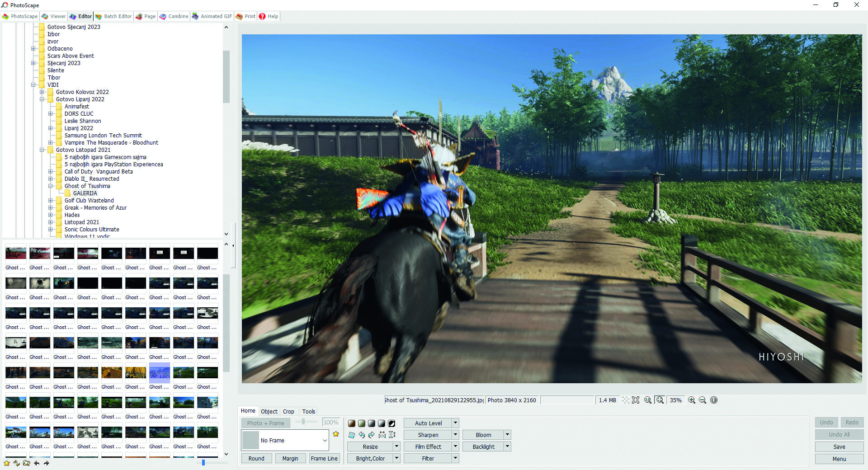Select the GALERIJA folder

pyautogui.click(x=85, y=193)
